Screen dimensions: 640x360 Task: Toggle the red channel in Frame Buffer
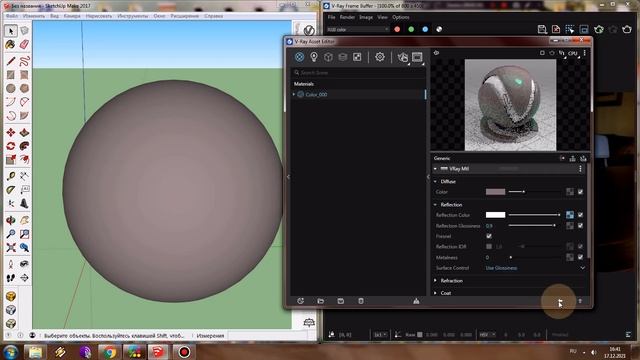(397, 29)
